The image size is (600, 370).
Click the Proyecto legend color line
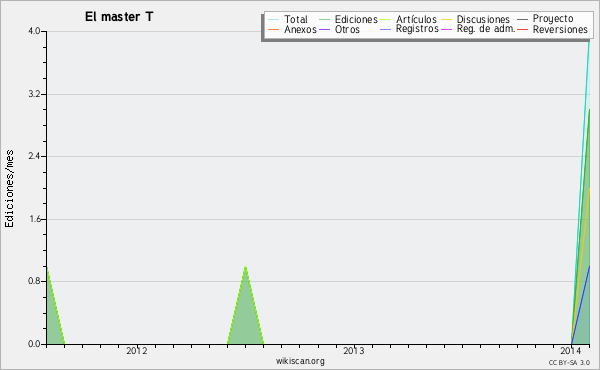[522, 20]
